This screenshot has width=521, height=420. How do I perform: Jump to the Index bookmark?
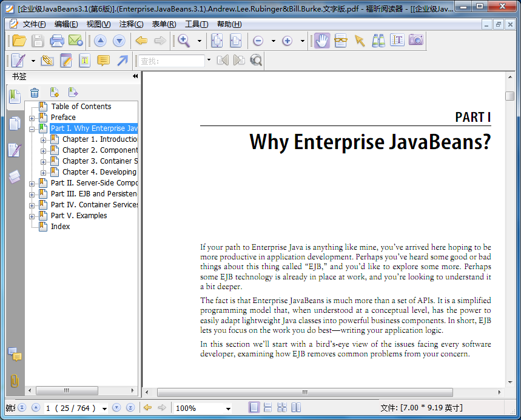click(x=60, y=227)
